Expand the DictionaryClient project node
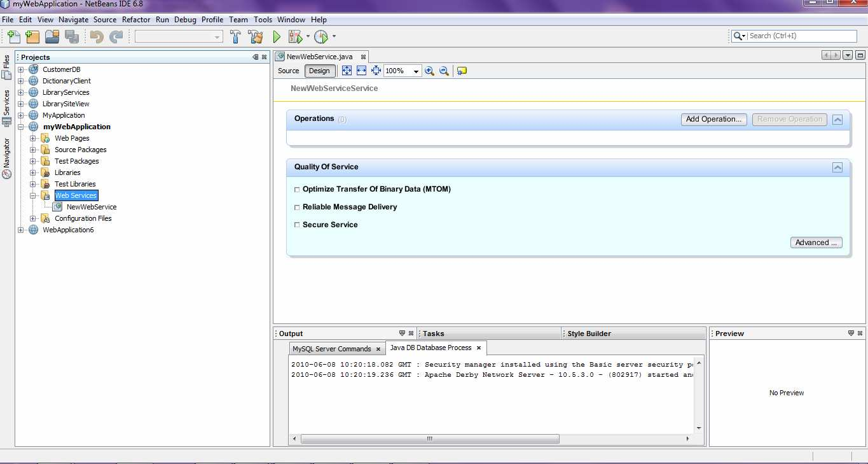Viewport: 868px width, 464px height. 21,81
